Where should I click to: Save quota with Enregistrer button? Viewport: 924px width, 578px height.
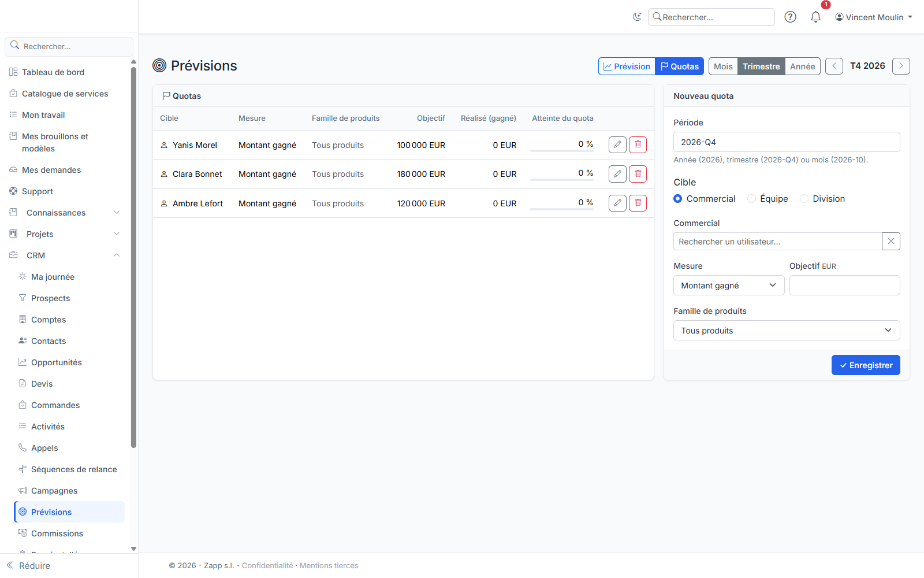866,365
